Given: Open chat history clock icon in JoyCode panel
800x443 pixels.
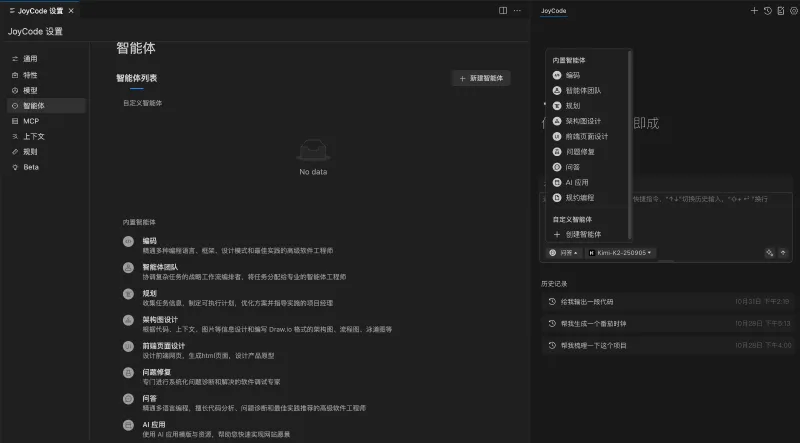Looking at the screenshot, I should point(767,11).
